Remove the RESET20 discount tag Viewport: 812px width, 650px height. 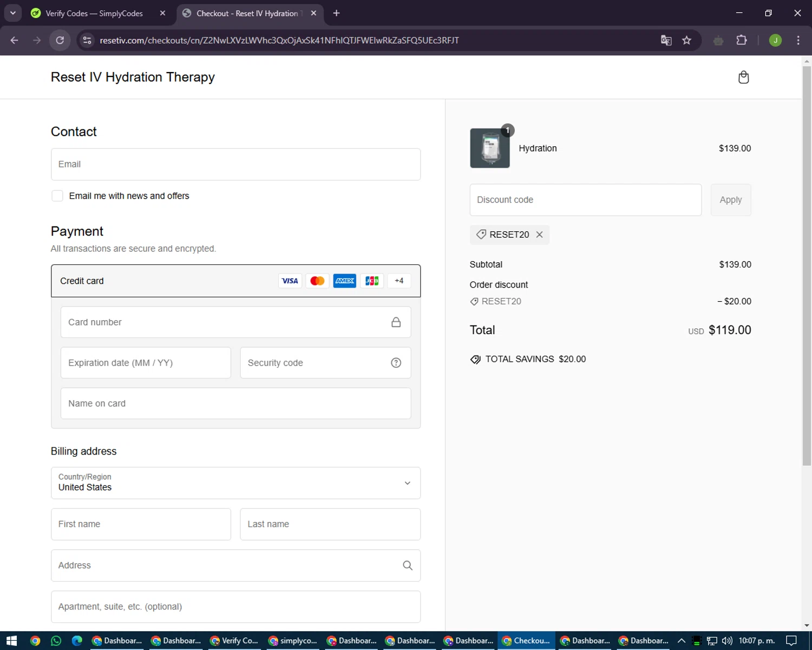(539, 235)
